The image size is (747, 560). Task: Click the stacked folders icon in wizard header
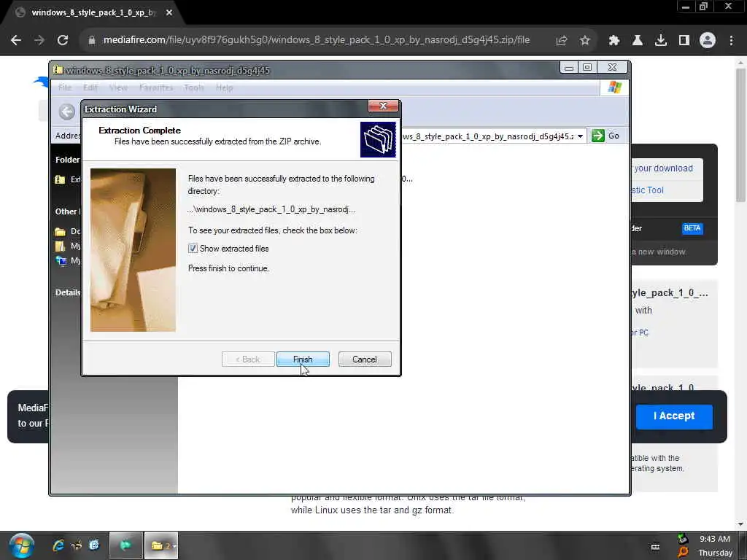tap(378, 139)
